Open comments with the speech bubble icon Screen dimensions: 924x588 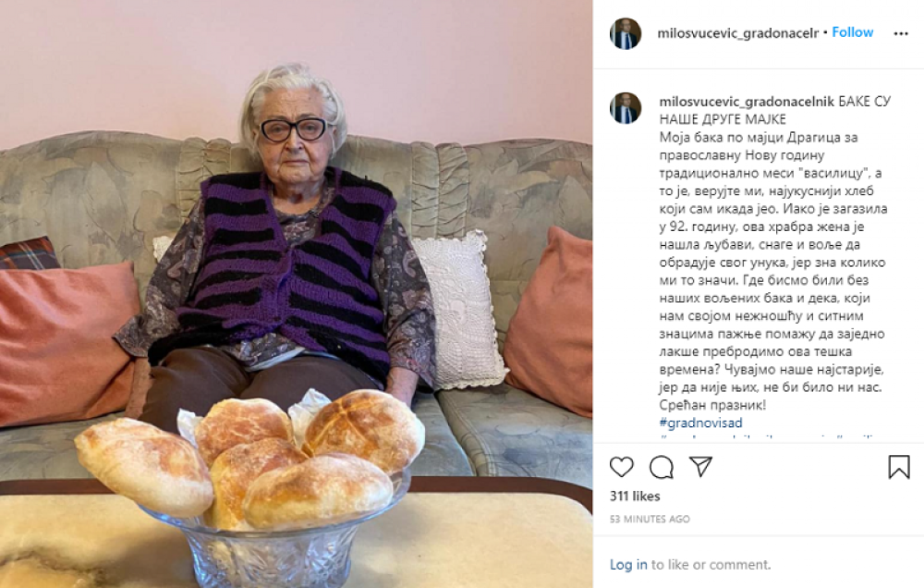coord(661,467)
